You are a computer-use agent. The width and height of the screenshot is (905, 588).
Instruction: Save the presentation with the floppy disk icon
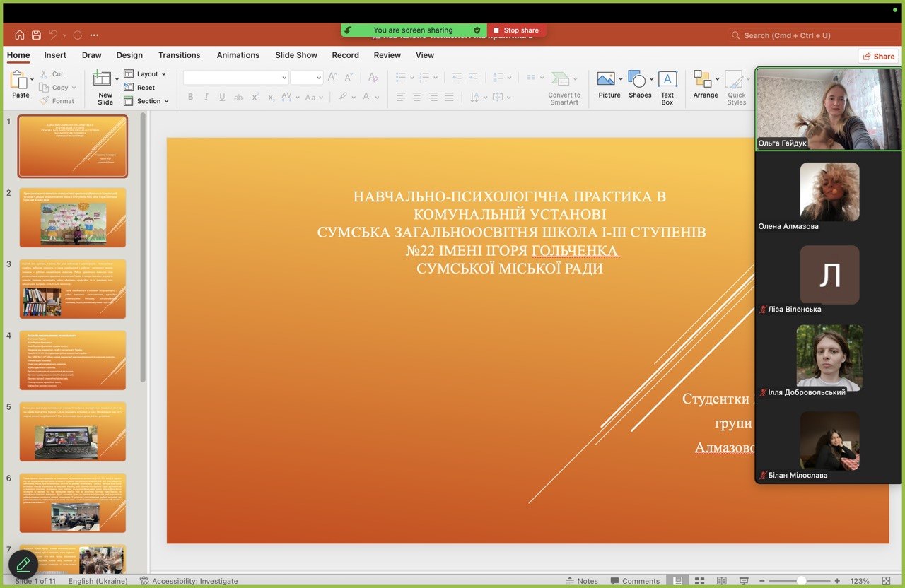(36, 35)
